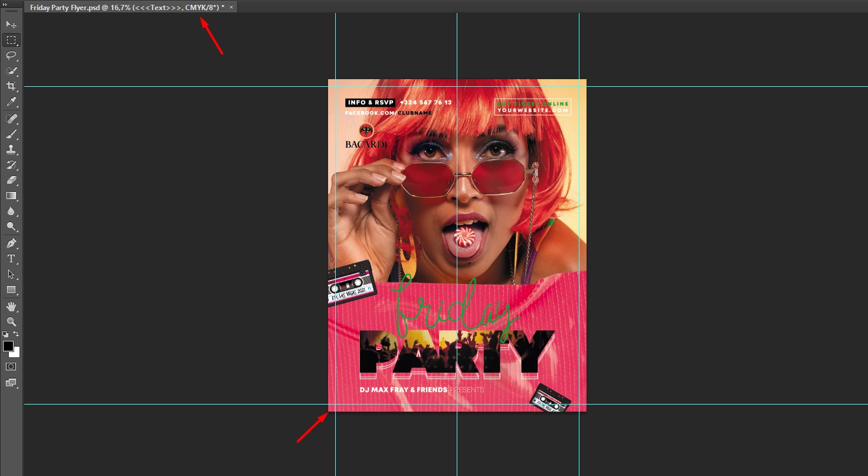Open the black foreground color picker
Viewport: 868px width, 476px height.
point(8,346)
